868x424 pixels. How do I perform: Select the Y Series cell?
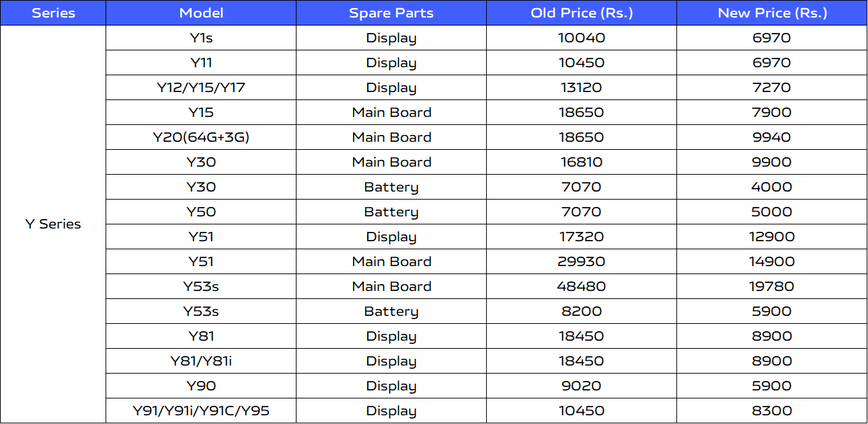(53, 224)
